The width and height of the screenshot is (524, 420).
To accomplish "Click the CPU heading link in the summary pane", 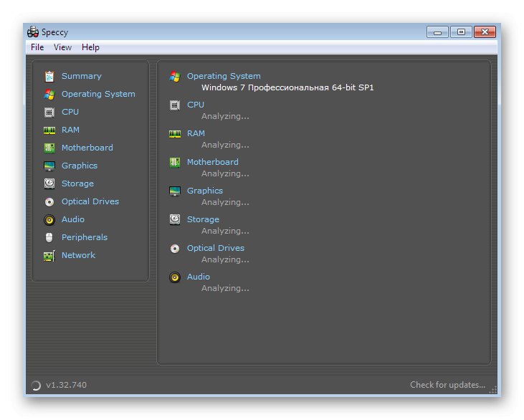I will point(196,105).
